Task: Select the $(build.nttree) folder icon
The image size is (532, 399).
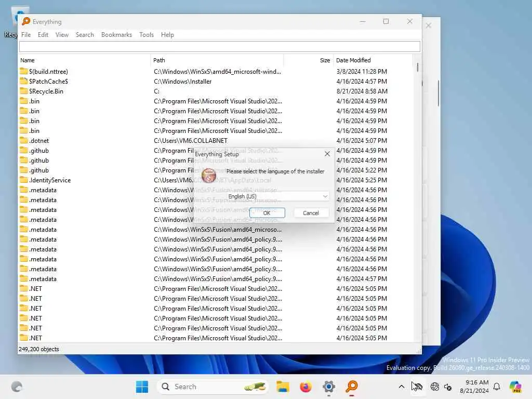Action: pyautogui.click(x=24, y=71)
